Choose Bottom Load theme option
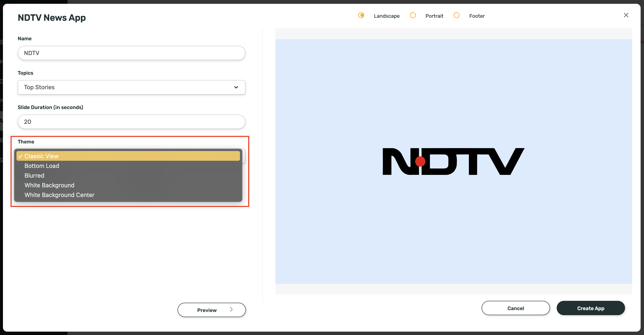This screenshot has height=335, width=644. click(x=128, y=166)
